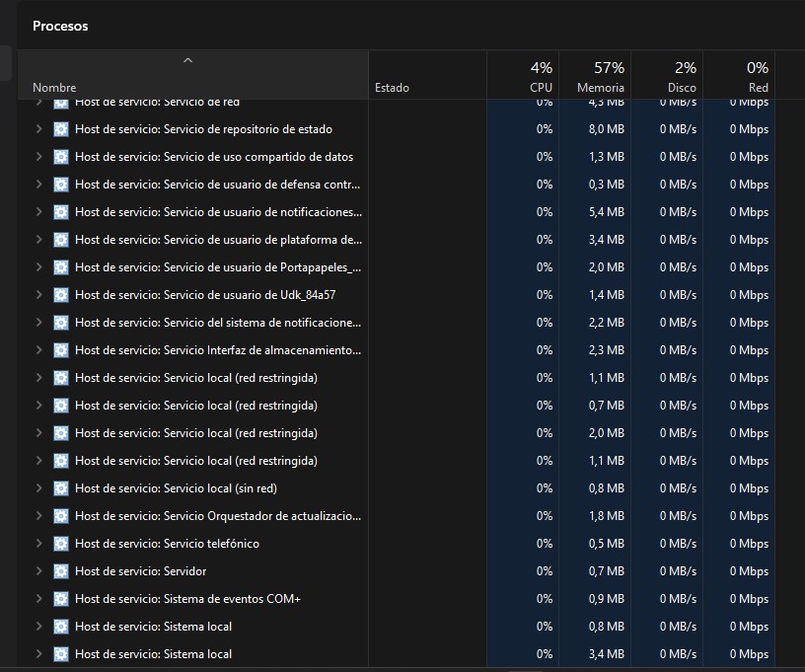Select the Servicio del sistema de notificaciones process row
Screen dimensions: 805x672
coord(397,323)
